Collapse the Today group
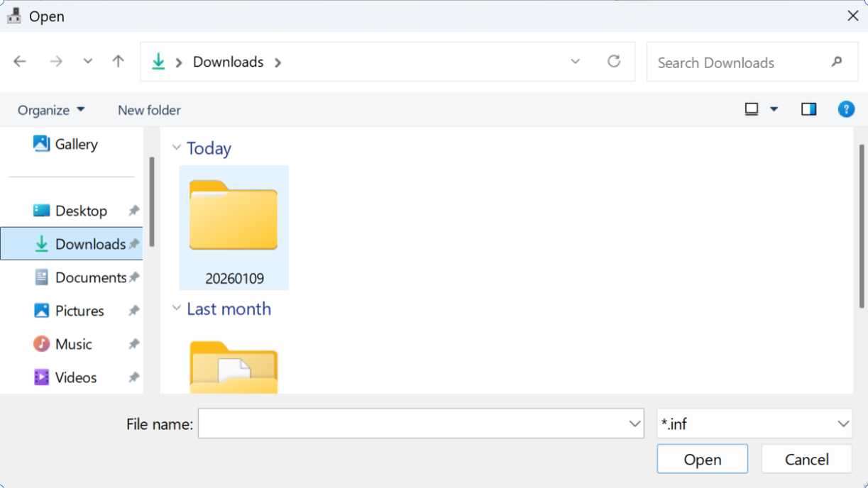Screen dimensions: 868x488 coord(177,148)
